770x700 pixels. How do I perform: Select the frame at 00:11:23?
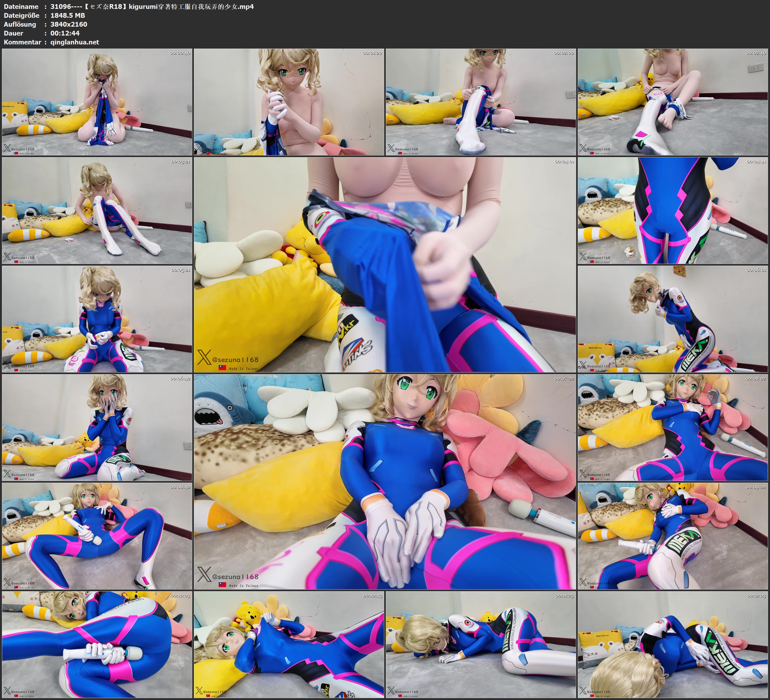coord(480,644)
